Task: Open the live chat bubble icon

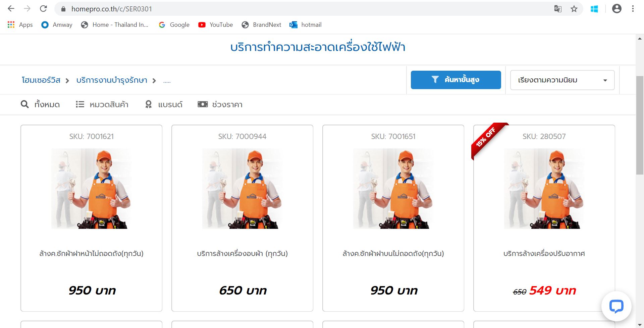Action: click(616, 306)
